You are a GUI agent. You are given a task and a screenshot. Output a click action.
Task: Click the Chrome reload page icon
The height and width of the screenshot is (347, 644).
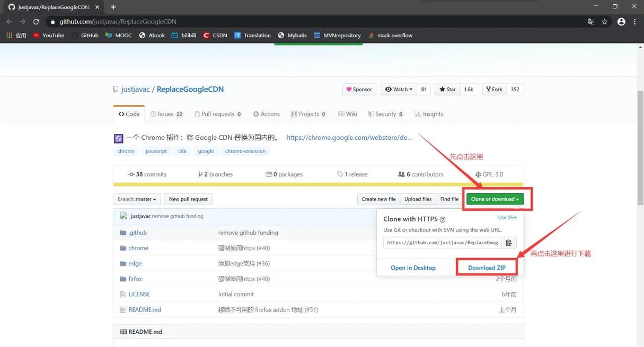(36, 22)
